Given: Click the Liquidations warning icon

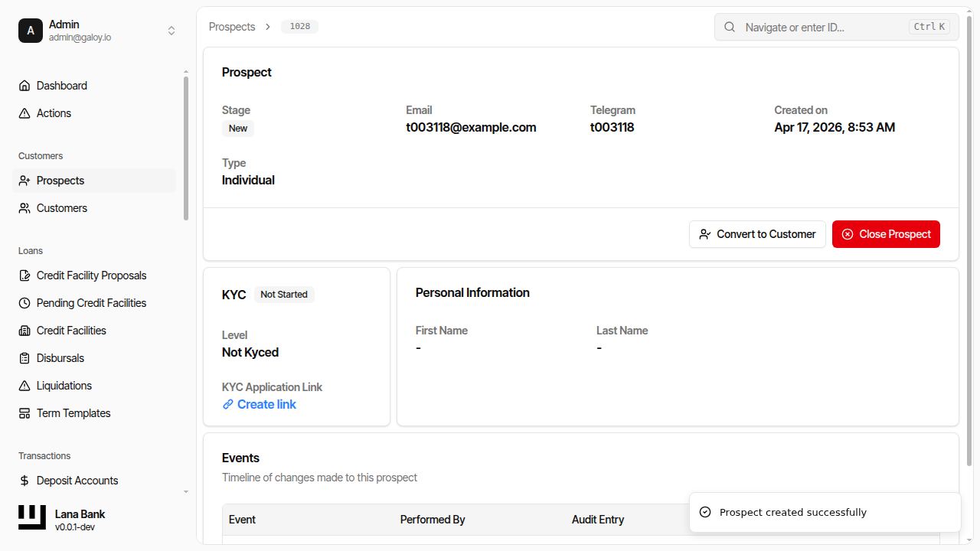Looking at the screenshot, I should click(24, 385).
